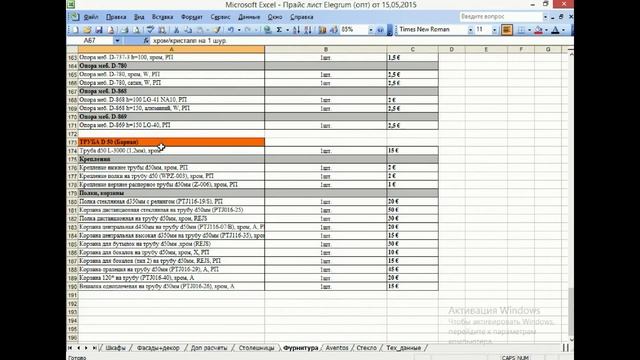The height and width of the screenshot is (360, 640).
Task: Open the zoom percentage dropdown
Action: pyautogui.click(x=371, y=30)
